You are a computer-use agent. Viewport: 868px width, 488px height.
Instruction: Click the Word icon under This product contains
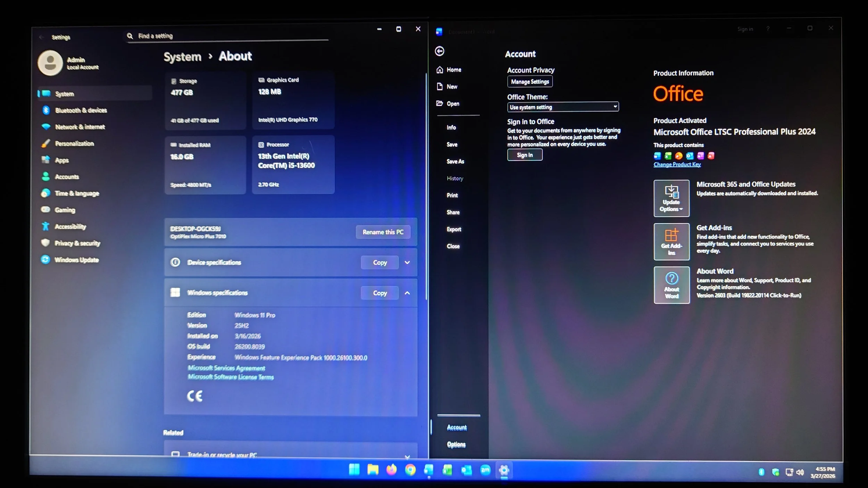(657, 156)
